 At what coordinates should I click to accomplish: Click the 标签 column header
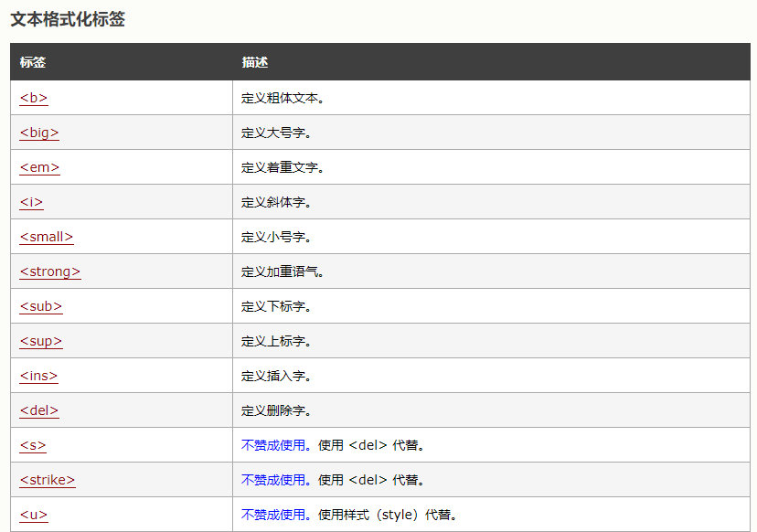(33, 62)
